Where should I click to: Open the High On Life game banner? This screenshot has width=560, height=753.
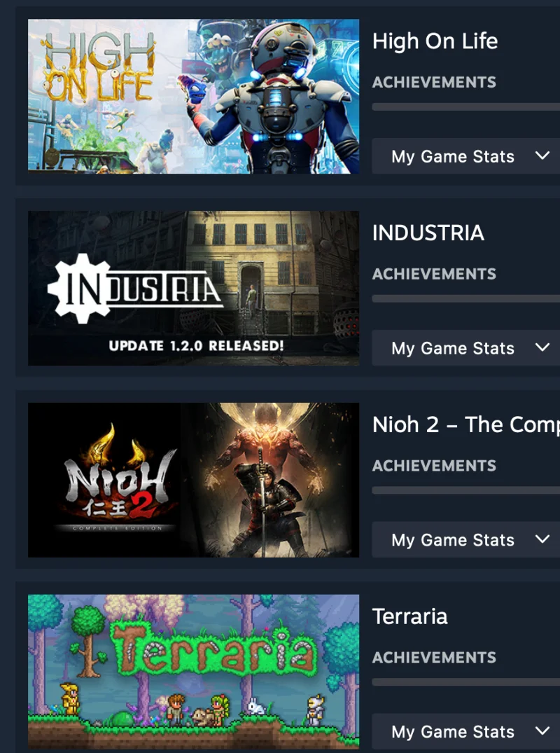(x=193, y=96)
